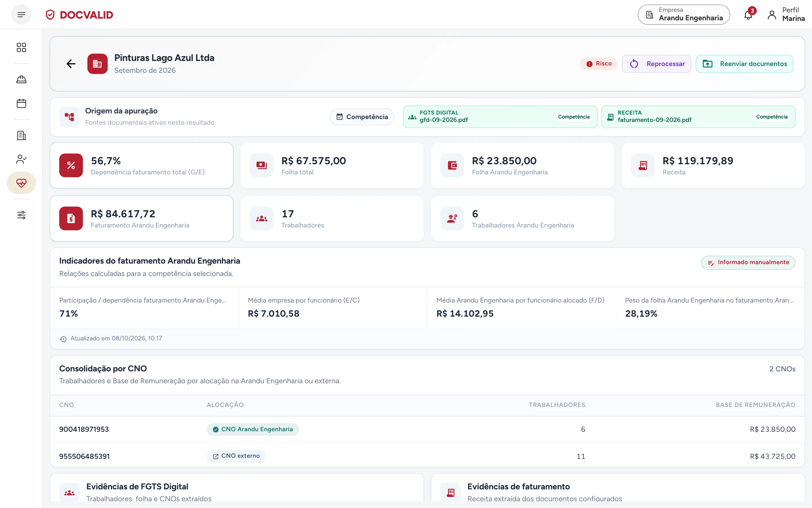Click the percent icon on dependency card
812x508 pixels.
click(x=71, y=165)
